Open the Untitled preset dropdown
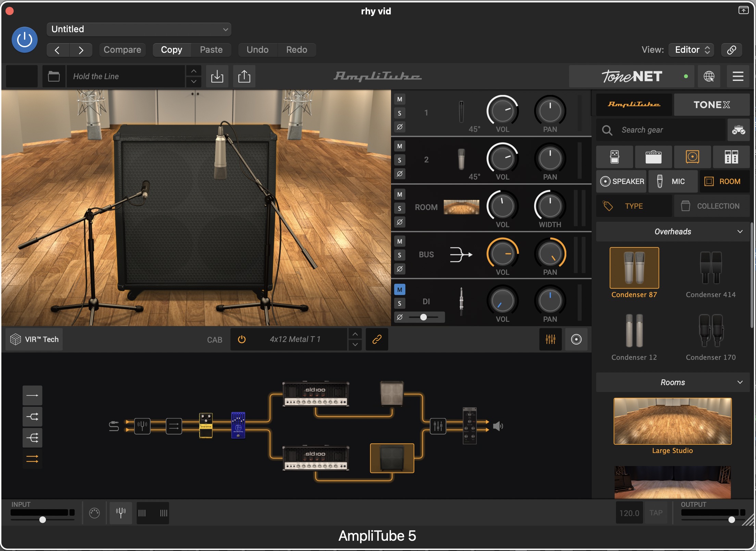Viewport: 756px width, 551px height. coord(139,29)
